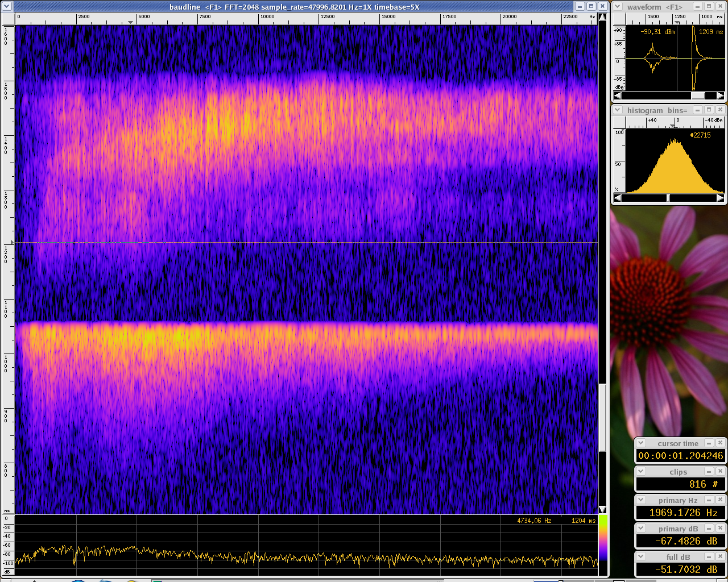Click the histogram left scroll arrow
This screenshot has height=582, width=728.
click(x=618, y=198)
